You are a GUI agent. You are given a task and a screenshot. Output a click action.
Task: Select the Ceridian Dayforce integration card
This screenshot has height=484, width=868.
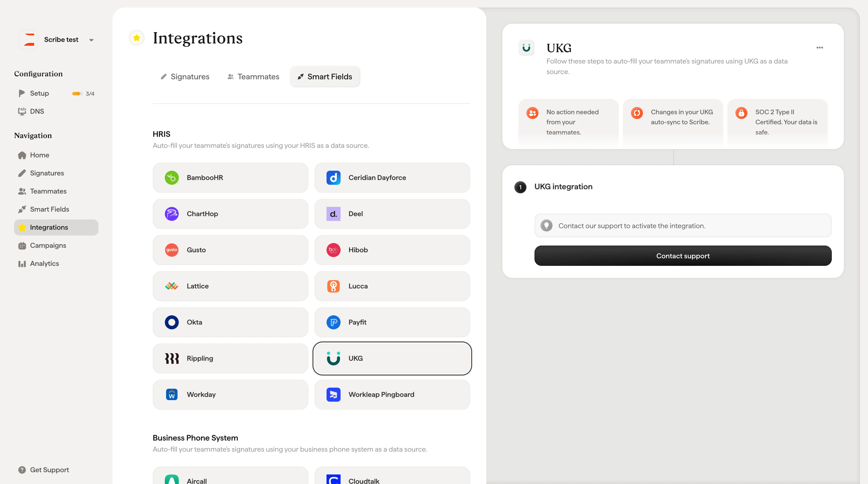coord(392,177)
